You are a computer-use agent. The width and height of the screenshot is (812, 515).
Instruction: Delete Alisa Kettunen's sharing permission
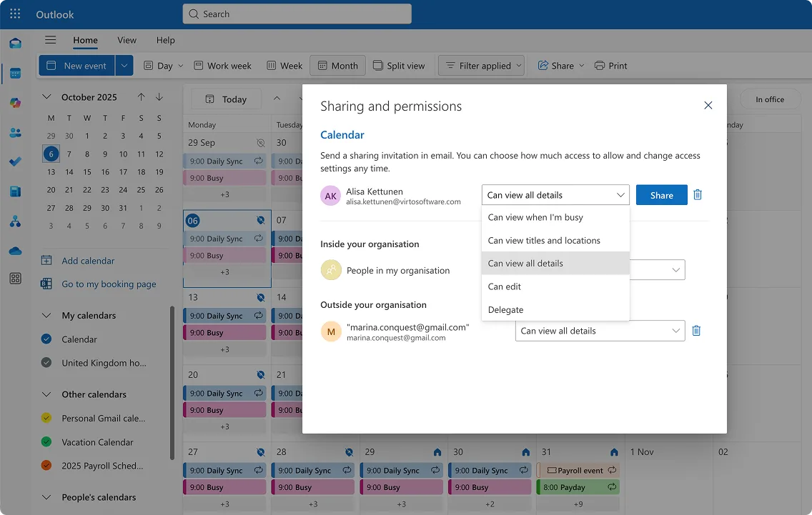click(698, 194)
